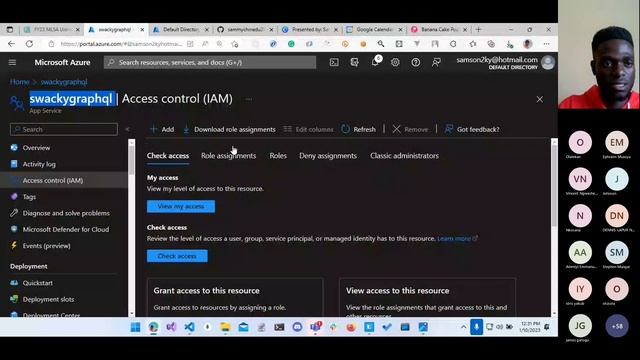The image size is (640, 360).
Task: Open a new browser tab with plus
Action: pos(478,29)
